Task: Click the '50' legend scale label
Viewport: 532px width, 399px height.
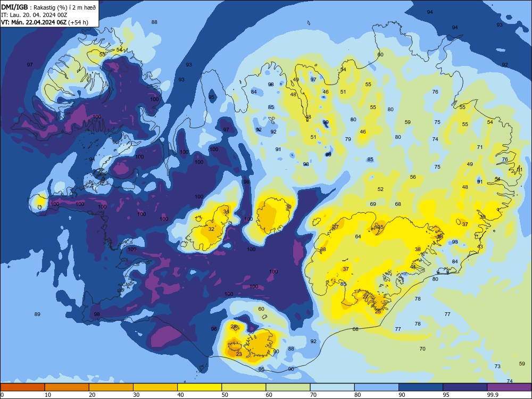Action: pyautogui.click(x=225, y=395)
